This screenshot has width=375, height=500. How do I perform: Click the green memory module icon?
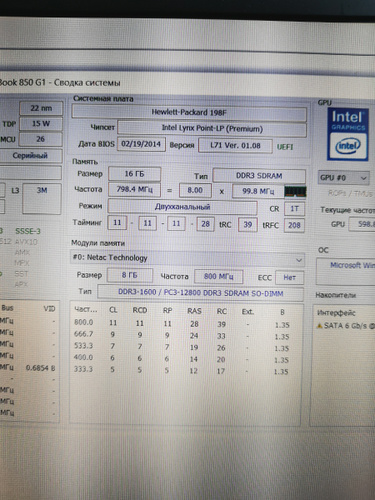click(295, 192)
